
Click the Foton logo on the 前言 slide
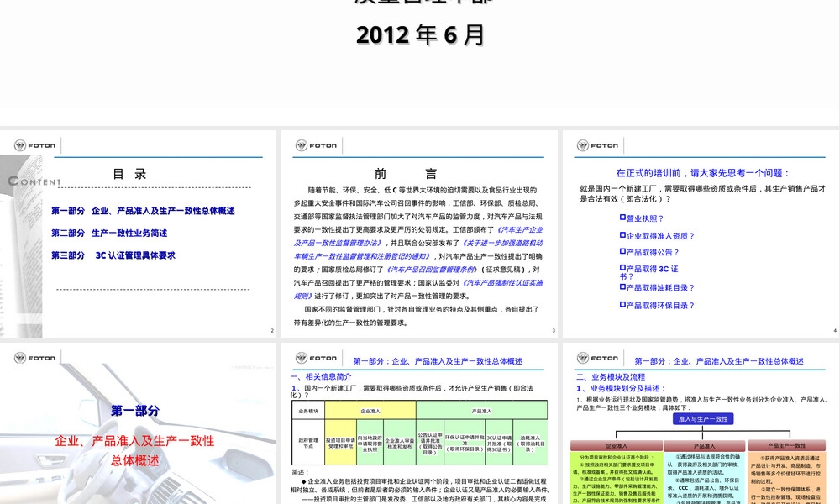(x=316, y=145)
